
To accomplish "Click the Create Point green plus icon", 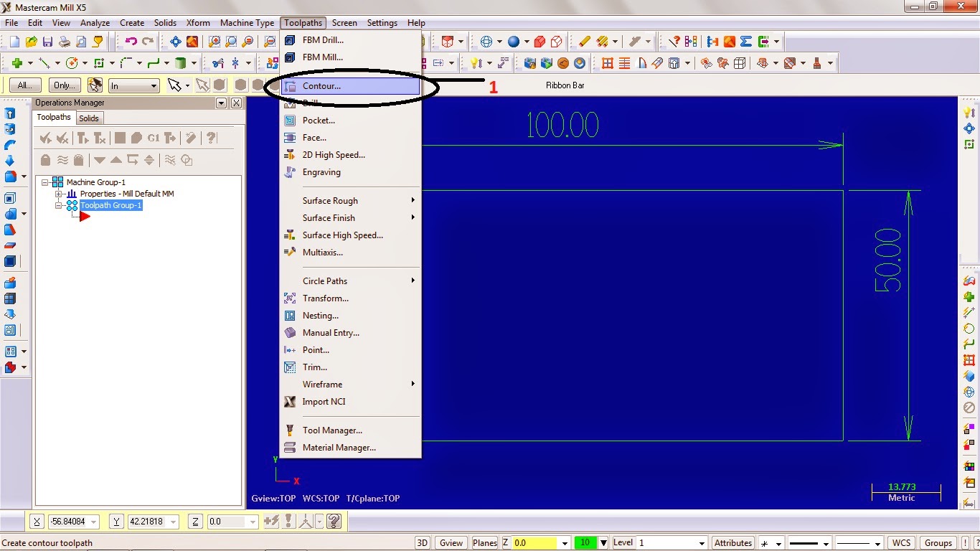I will (x=17, y=63).
